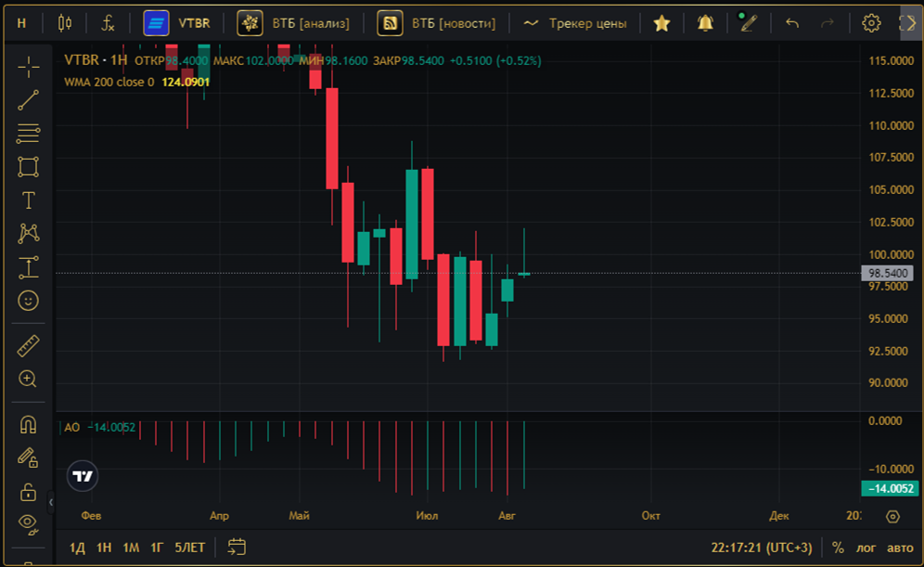This screenshot has width=924, height=567.
Task: Select the price range measurement tool
Action: click(28, 267)
